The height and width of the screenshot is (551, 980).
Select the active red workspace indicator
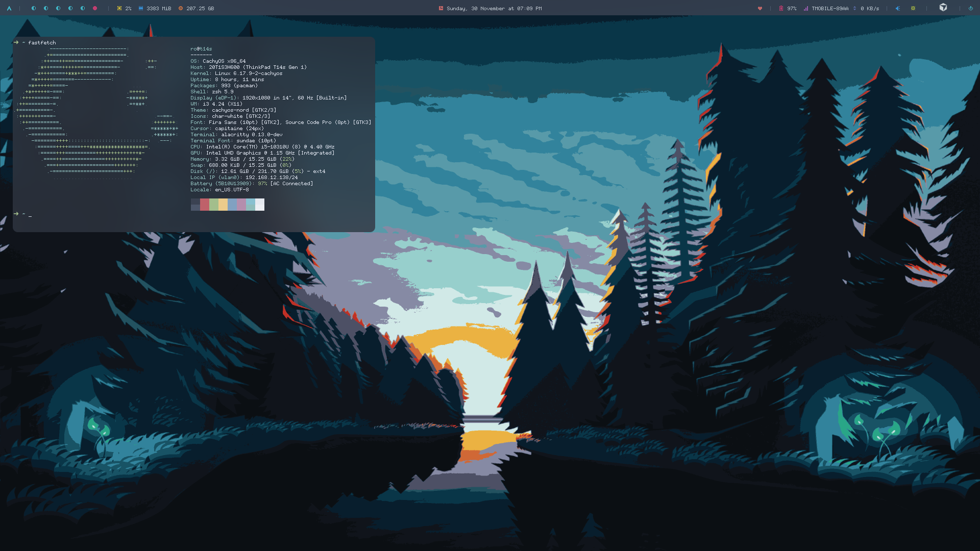95,8
